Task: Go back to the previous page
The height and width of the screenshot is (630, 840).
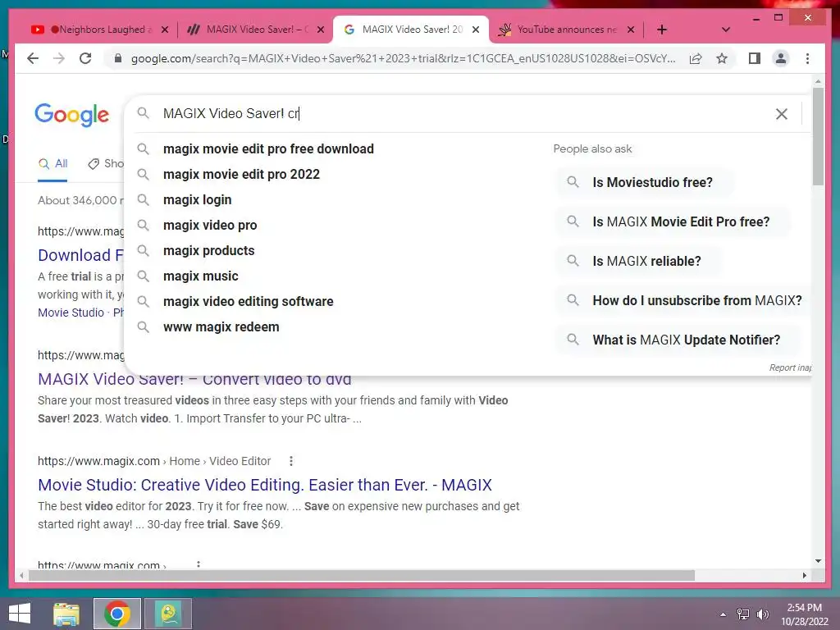Action: [33, 58]
